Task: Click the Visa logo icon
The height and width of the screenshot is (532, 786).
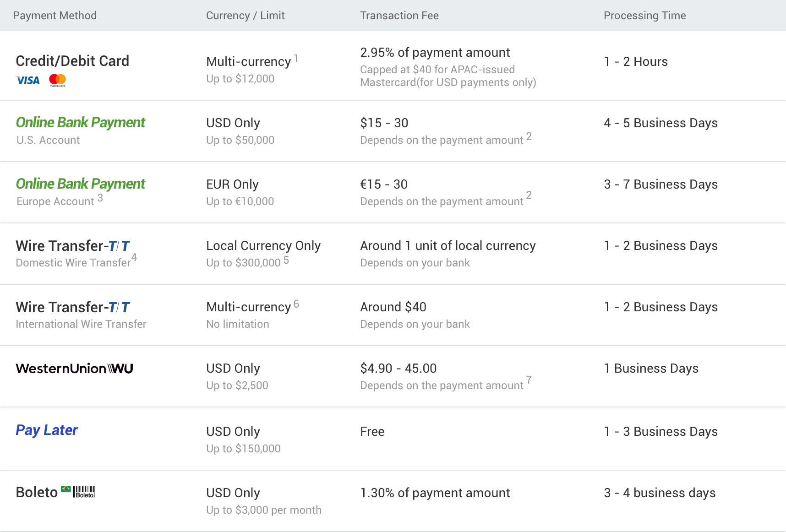Action: 28,81
